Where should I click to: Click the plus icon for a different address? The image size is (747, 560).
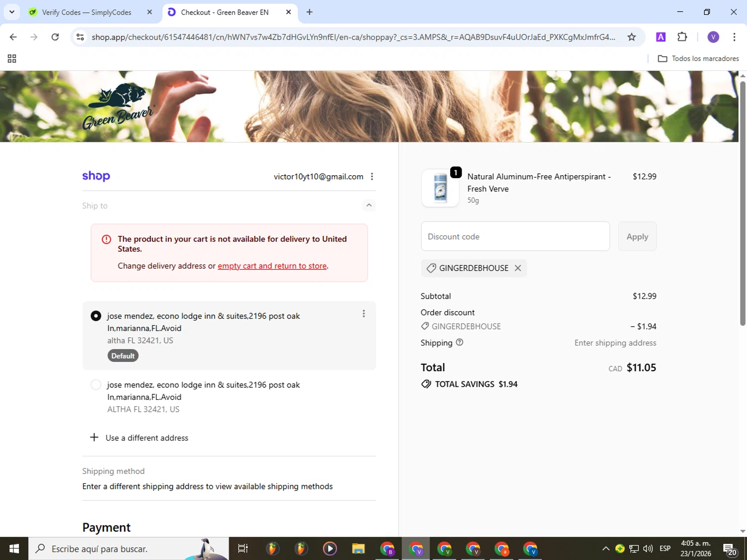pos(94,438)
